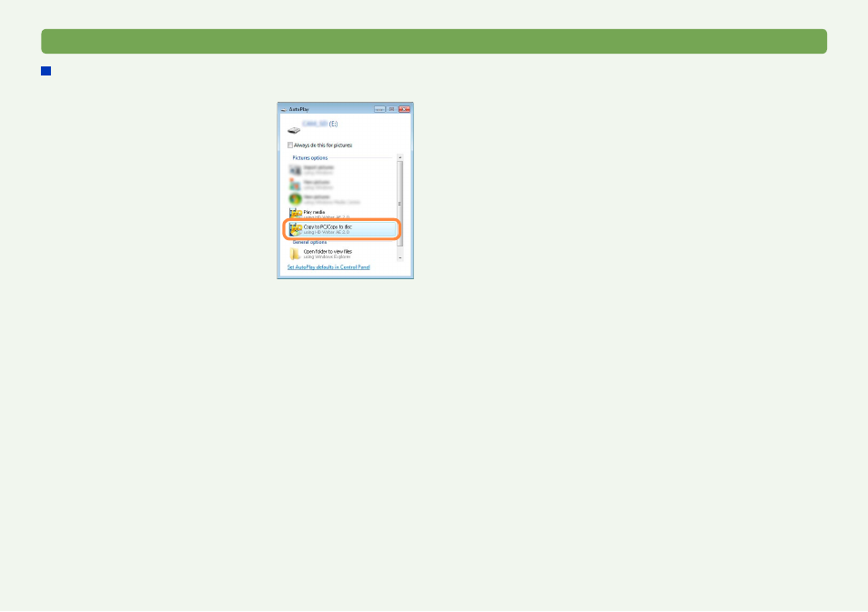Screen dimensions: 868x612
Task: Click the AutoPlay list scrollbar thumb
Action: pos(400,204)
